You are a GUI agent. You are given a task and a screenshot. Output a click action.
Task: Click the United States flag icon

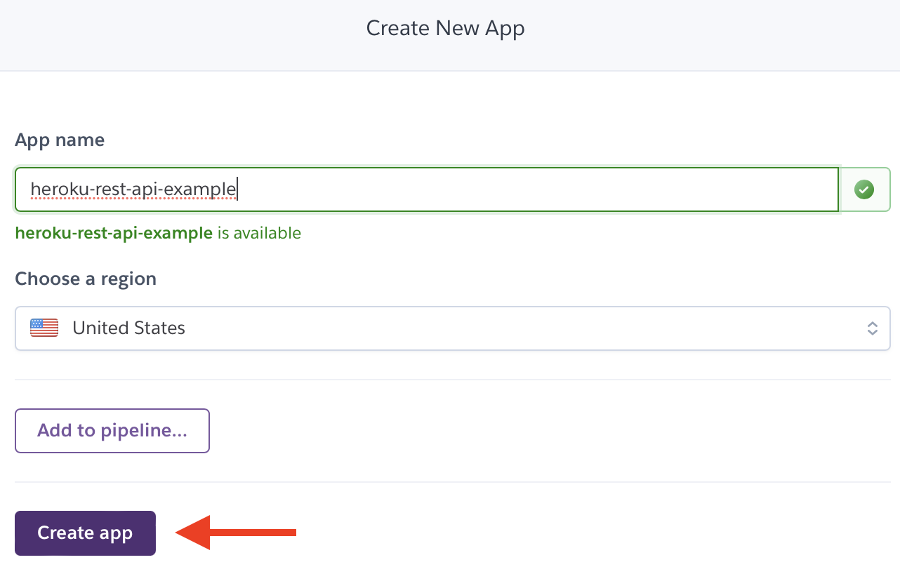[44, 328]
